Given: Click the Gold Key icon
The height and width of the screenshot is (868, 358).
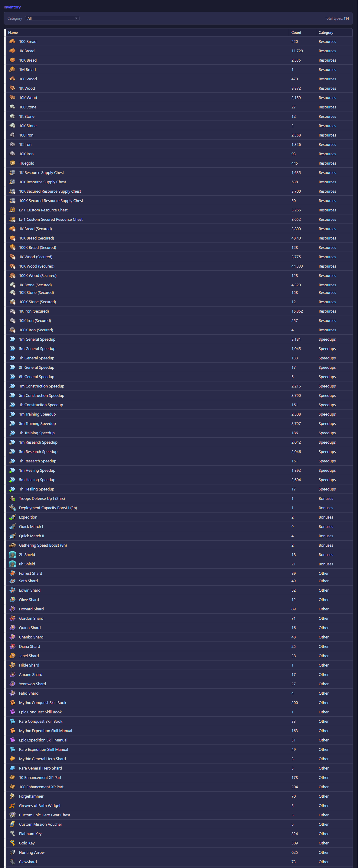Looking at the screenshot, I should [12, 844].
